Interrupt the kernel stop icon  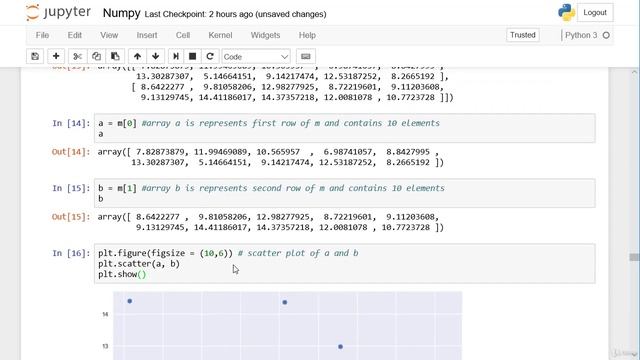coord(193,56)
